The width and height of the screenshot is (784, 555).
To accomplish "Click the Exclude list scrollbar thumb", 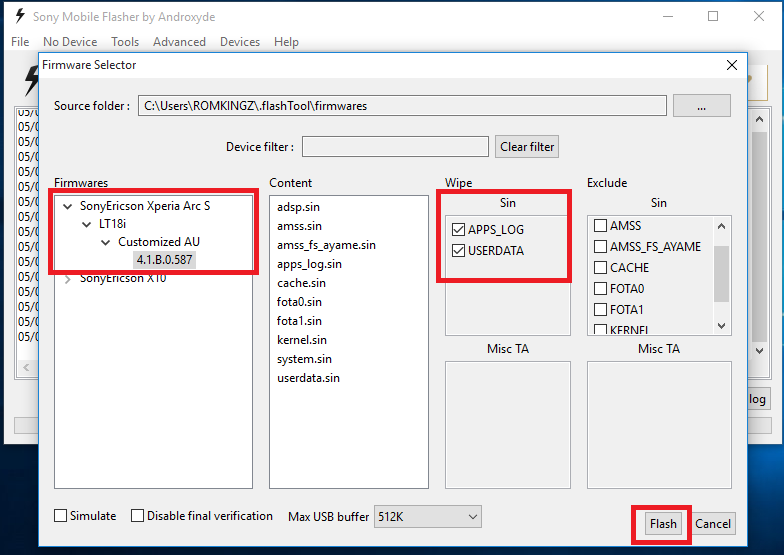I will click(721, 274).
